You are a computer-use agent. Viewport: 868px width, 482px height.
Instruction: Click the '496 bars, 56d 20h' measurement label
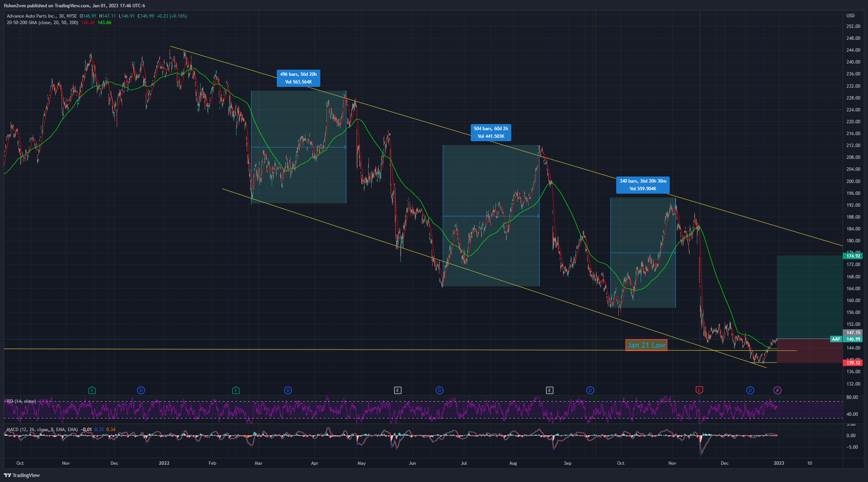point(299,78)
